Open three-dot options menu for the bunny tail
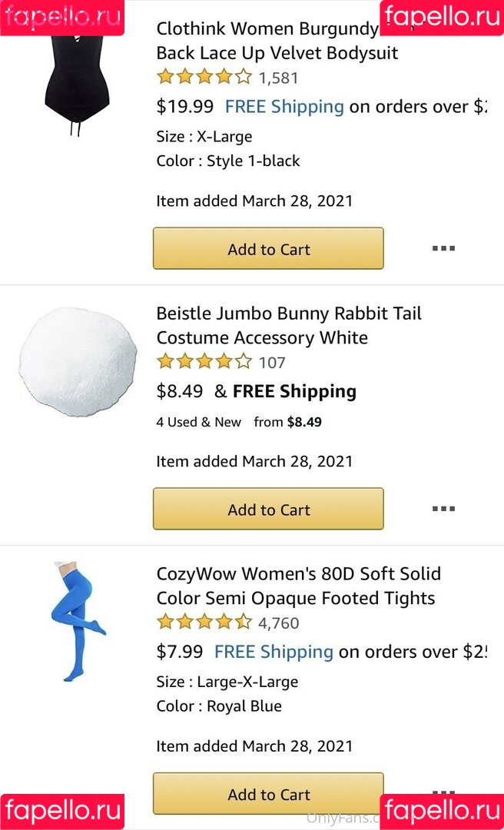 pos(443,509)
